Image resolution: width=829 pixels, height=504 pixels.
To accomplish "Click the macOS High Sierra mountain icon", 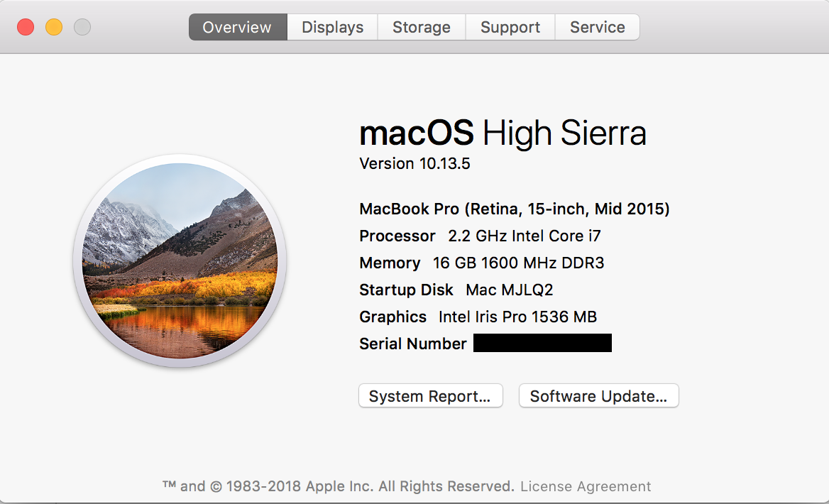I will pos(180,261).
